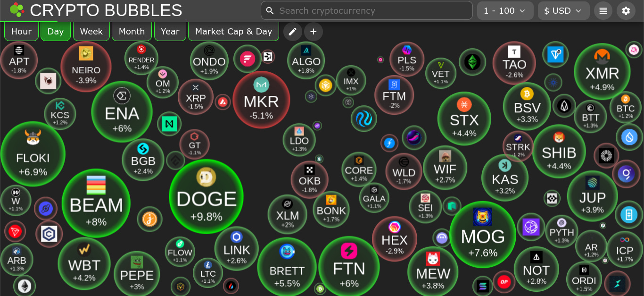Image resolution: width=644 pixels, height=296 pixels.
Task: Expand the 1 - 100 range dropdown
Action: tap(505, 10)
